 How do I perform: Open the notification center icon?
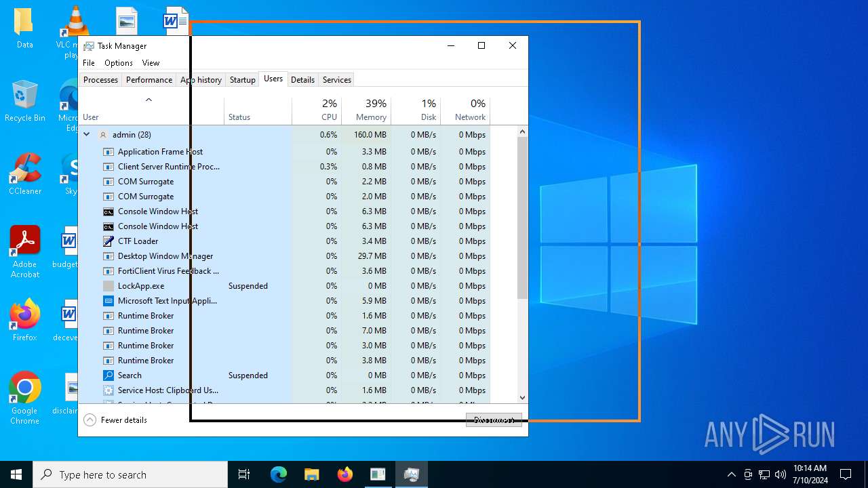pos(846,474)
